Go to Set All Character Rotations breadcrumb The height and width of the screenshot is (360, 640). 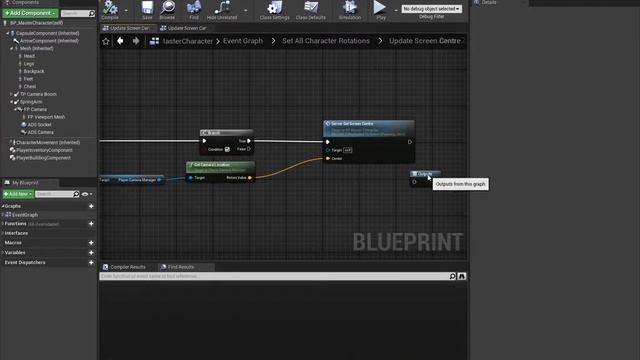pyautogui.click(x=326, y=41)
